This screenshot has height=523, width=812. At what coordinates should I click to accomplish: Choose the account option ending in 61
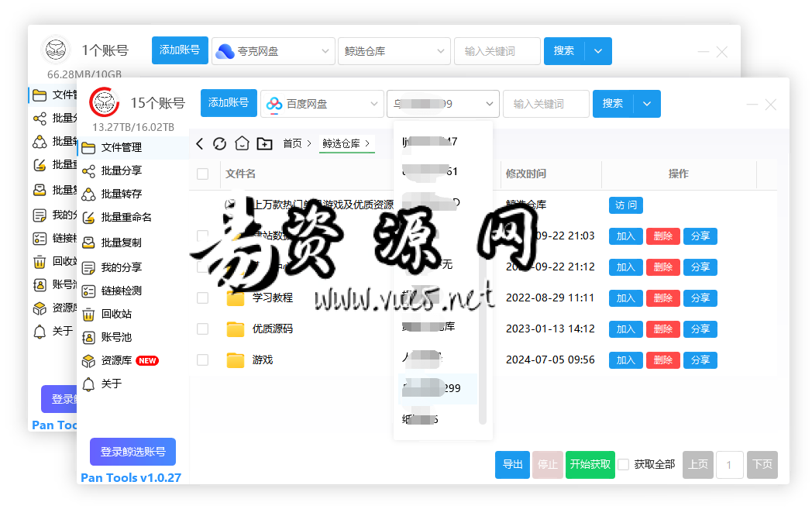pos(438,171)
